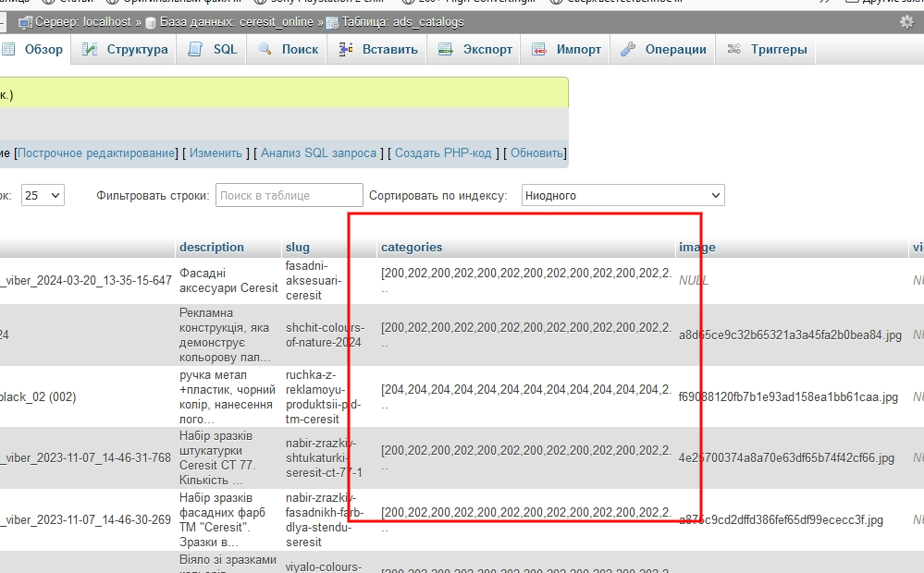Open page settings via gear icon
924x573 pixels.
tap(906, 21)
